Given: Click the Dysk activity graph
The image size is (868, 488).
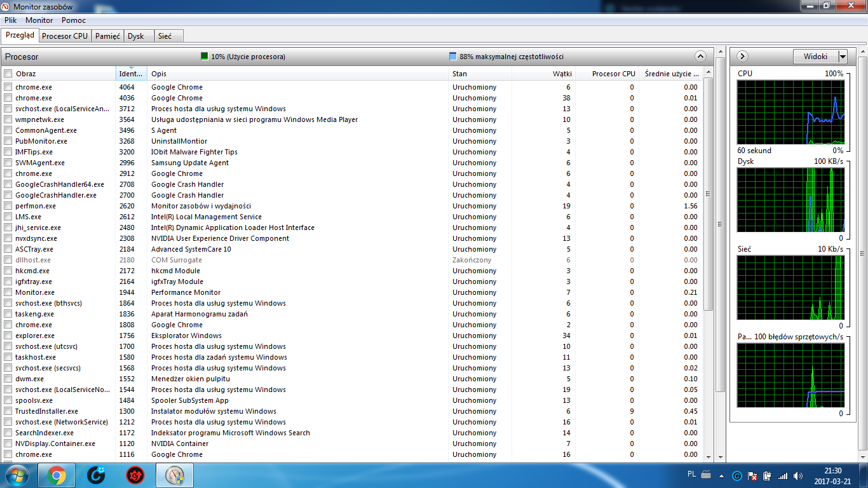Looking at the screenshot, I should [790, 200].
